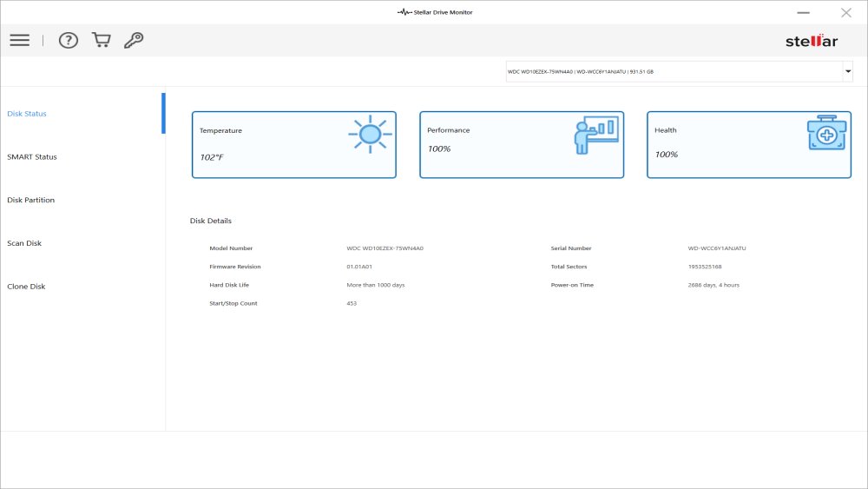Expand the disk selection dropdown arrow
Screen dimensions: 868x489
pyautogui.click(x=847, y=71)
